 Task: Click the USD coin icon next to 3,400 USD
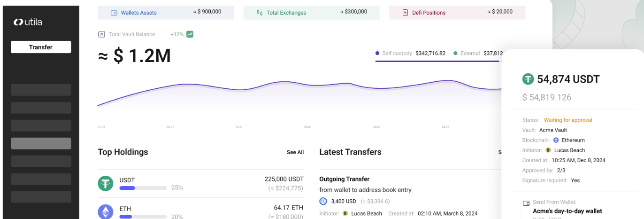[x=323, y=201]
